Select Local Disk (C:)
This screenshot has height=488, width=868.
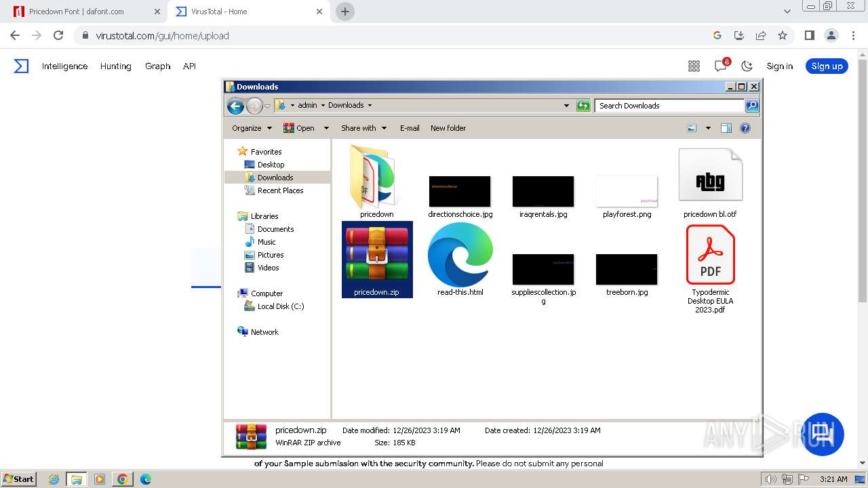[281, 306]
